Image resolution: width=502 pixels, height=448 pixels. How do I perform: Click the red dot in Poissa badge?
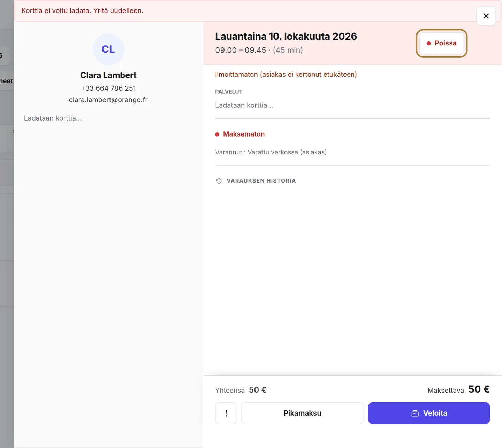click(x=429, y=43)
